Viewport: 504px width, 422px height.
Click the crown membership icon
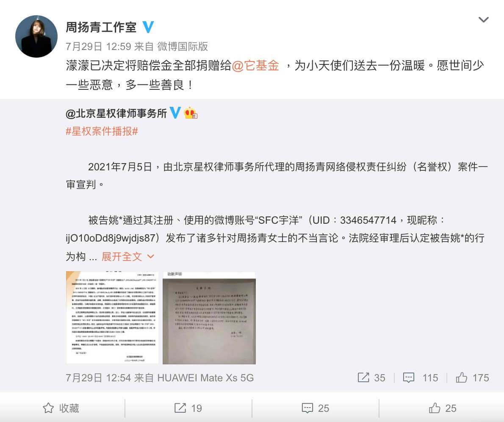pos(191,113)
